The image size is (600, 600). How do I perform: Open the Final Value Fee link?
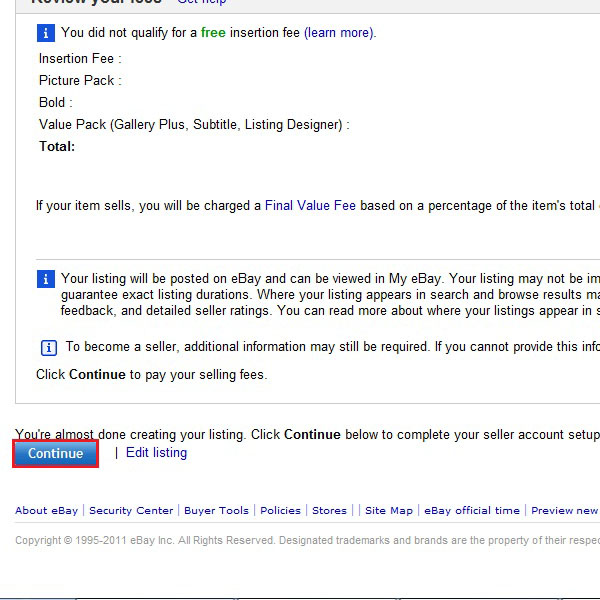pos(310,205)
